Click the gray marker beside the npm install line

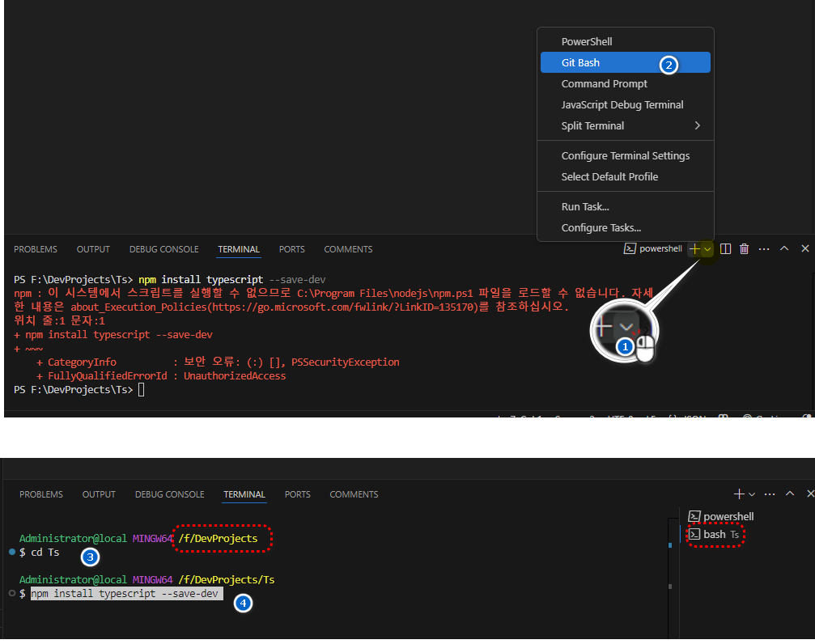(11, 594)
